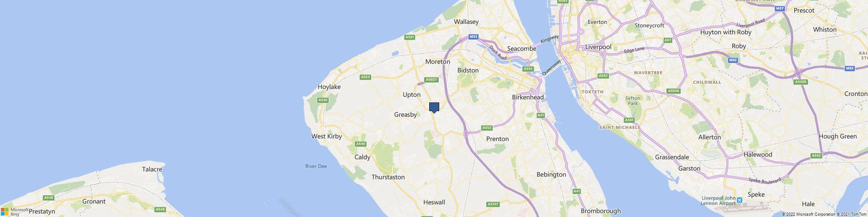
Task: Click the West Kirby label
Action: (x=327, y=136)
